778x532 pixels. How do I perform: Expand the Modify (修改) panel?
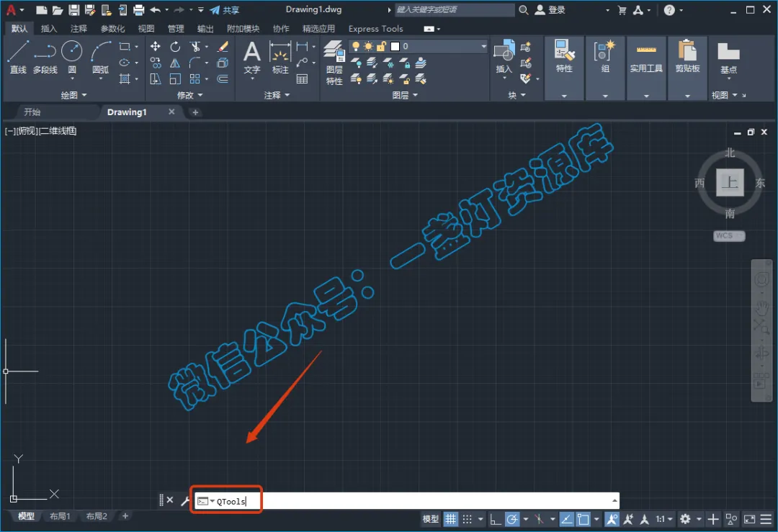click(x=189, y=95)
